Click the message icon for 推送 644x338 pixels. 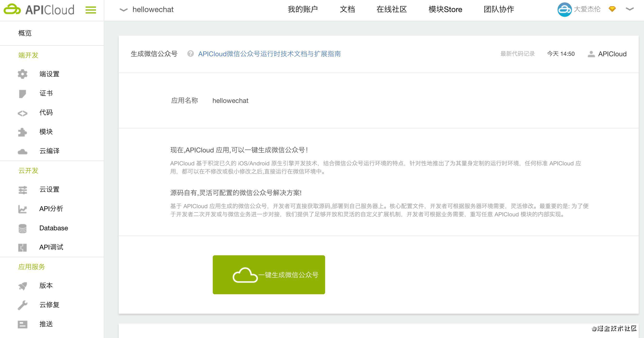[x=23, y=325]
